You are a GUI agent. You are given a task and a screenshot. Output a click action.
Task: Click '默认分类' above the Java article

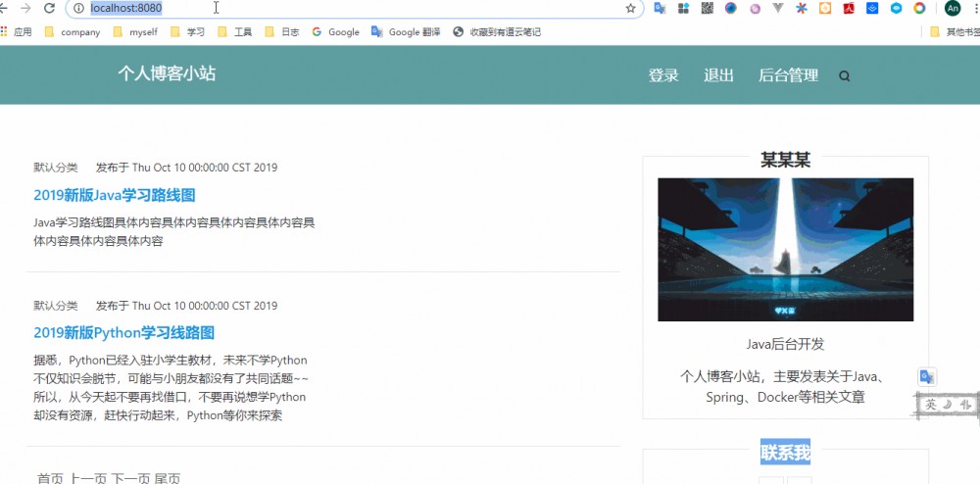(x=56, y=168)
